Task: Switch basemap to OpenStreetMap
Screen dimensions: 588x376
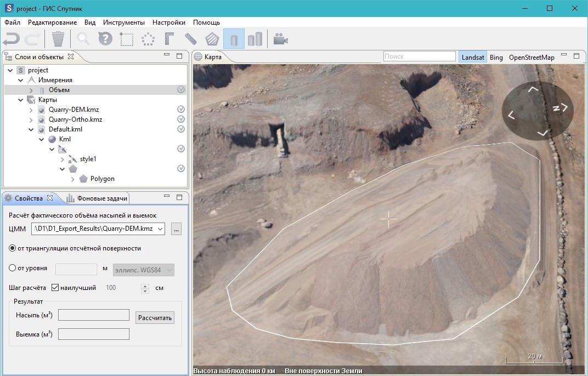Action: coord(532,58)
